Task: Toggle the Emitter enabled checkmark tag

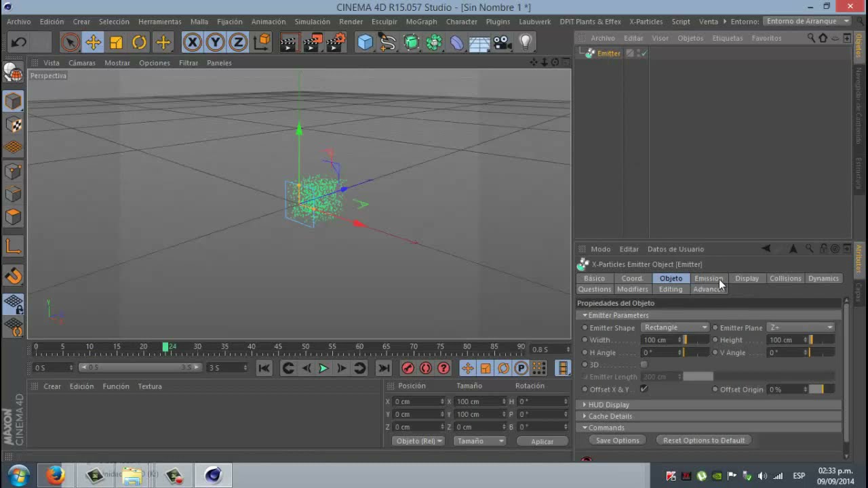Action: [x=644, y=53]
